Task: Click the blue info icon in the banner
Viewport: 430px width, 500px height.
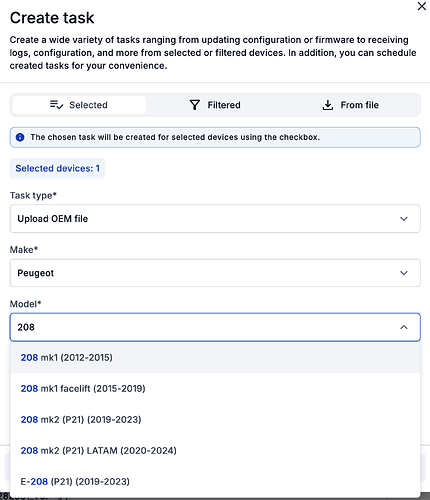Action: pyautogui.click(x=20, y=137)
